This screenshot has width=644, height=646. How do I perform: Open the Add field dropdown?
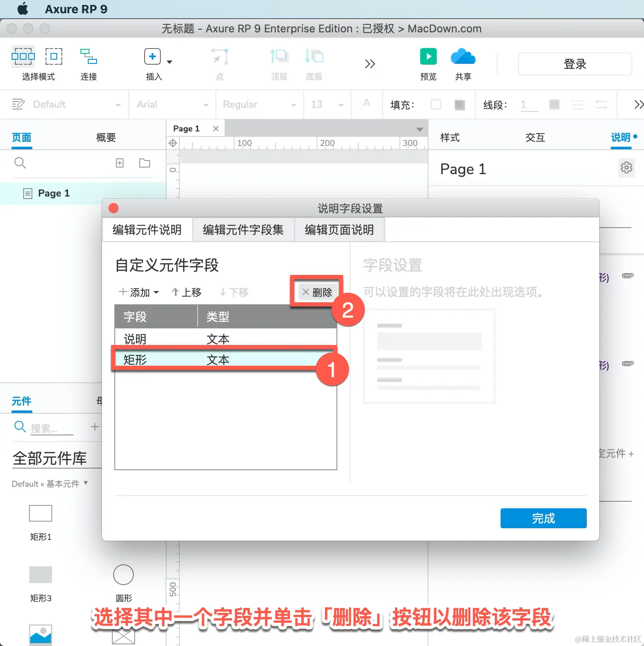139,292
